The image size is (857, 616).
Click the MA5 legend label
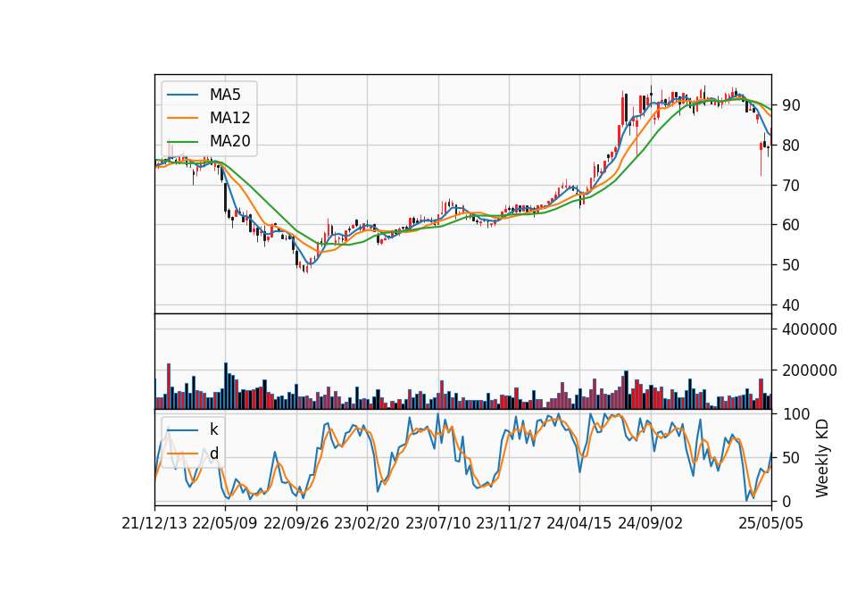click(225, 95)
